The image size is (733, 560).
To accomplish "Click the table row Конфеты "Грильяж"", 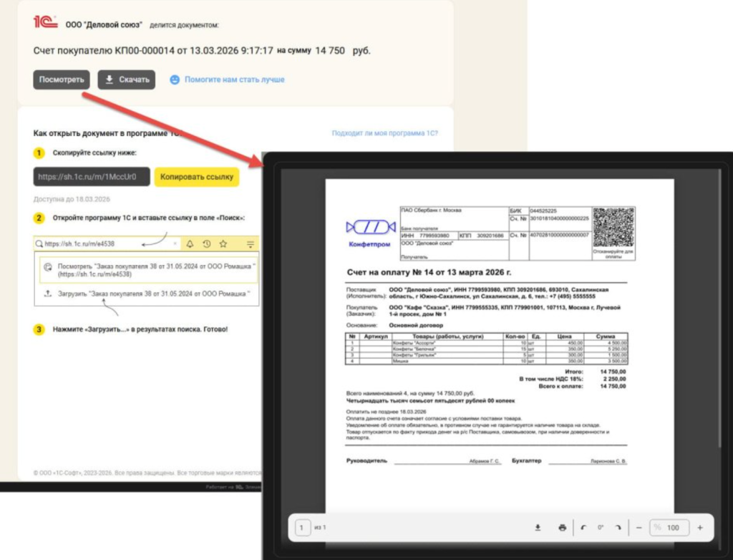I will point(486,355).
